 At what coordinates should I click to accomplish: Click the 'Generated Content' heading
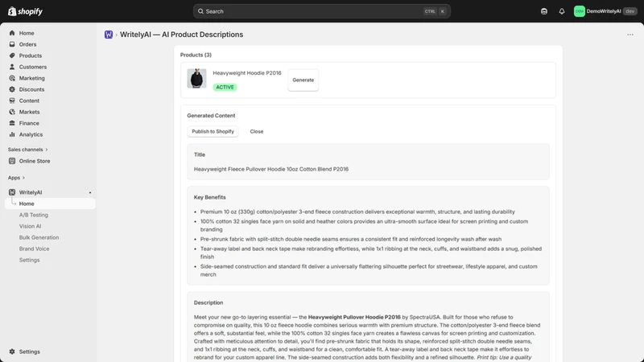pyautogui.click(x=211, y=116)
